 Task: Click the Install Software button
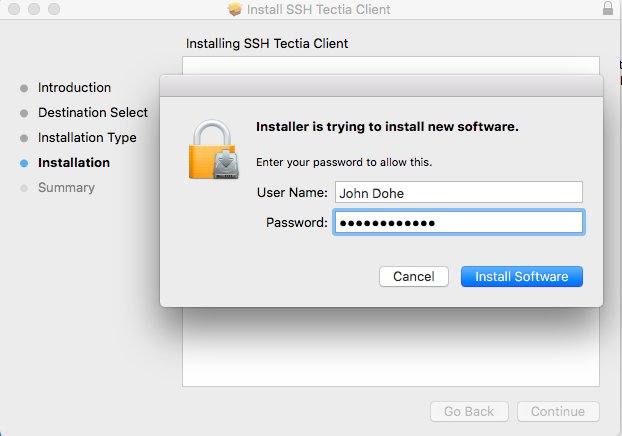(522, 277)
